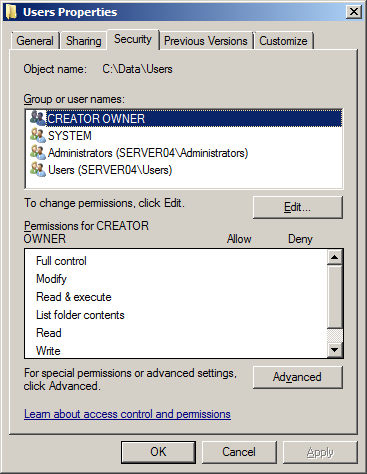This screenshot has width=367, height=474.
Task: Click the permissions list scrollbar track
Action: pos(334,335)
